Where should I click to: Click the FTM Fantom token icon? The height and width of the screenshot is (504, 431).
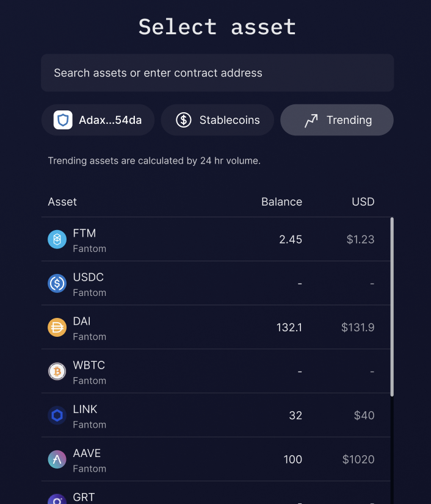(x=57, y=239)
